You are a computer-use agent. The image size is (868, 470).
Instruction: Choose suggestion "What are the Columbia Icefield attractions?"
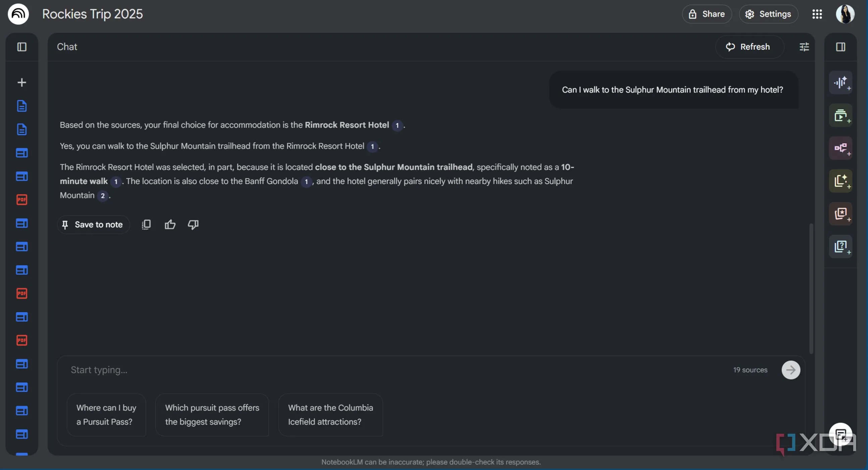click(330, 415)
